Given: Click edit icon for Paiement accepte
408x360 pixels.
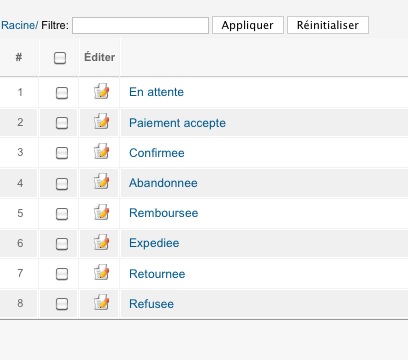Looking at the screenshot, I should 102,121.
